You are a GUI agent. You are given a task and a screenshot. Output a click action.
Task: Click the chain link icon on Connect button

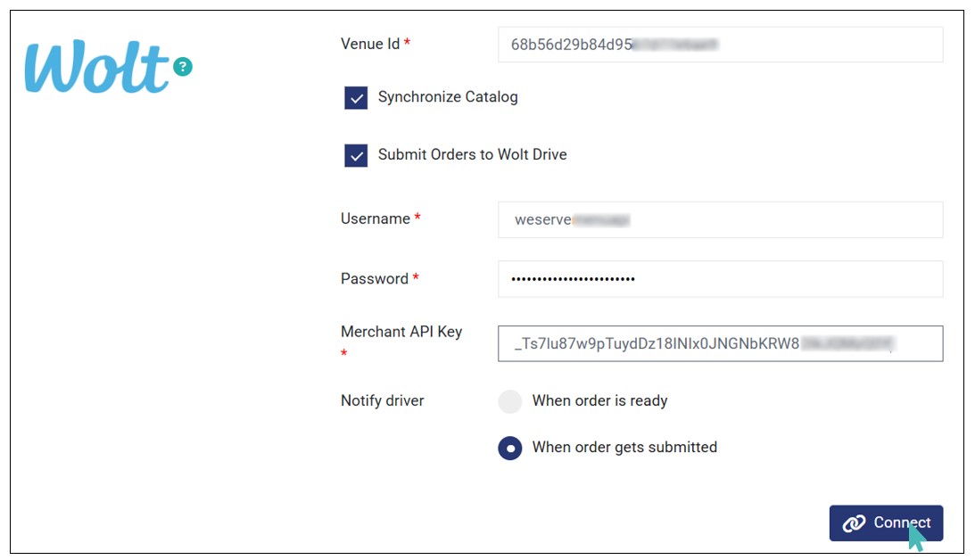pos(854,523)
